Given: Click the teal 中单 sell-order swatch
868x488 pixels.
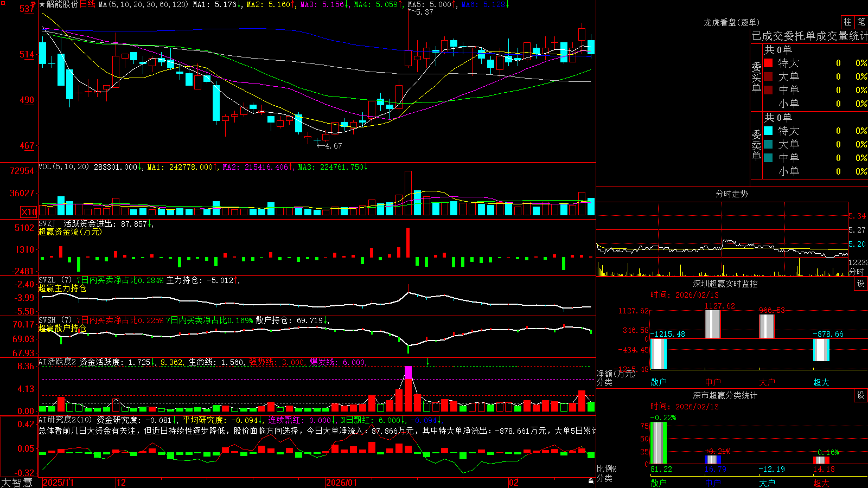Looking at the screenshot, I should [x=768, y=158].
